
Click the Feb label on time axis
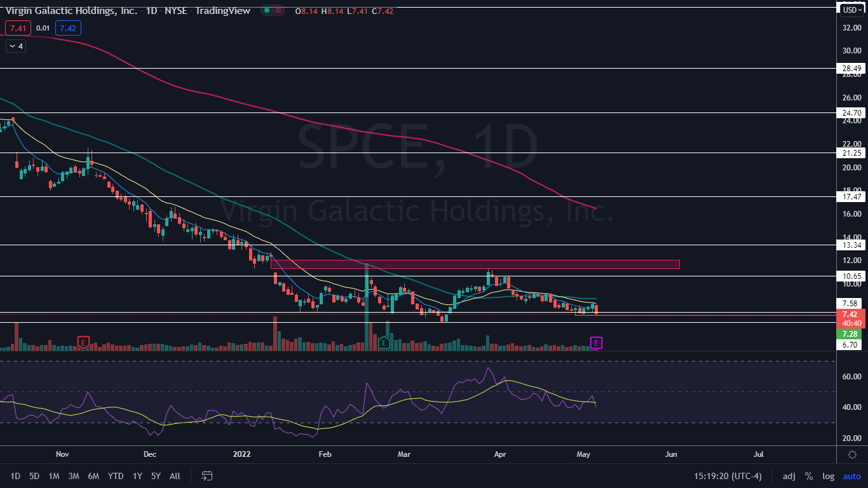click(325, 455)
